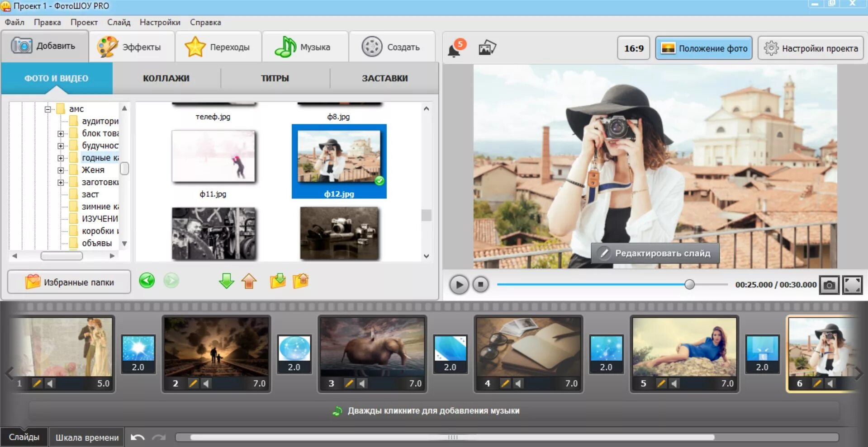The width and height of the screenshot is (868, 447).
Task: Add selected photo with green down arrow
Action: [226, 281]
